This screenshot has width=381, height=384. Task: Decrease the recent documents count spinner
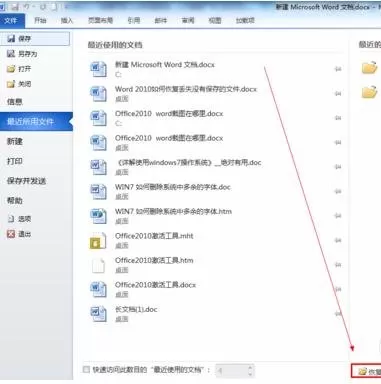(x=250, y=373)
